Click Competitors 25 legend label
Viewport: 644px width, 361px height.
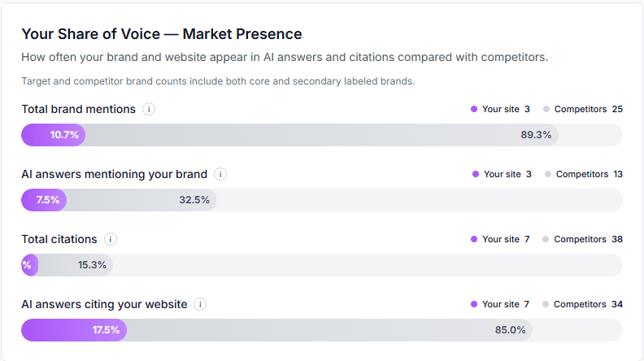point(587,109)
